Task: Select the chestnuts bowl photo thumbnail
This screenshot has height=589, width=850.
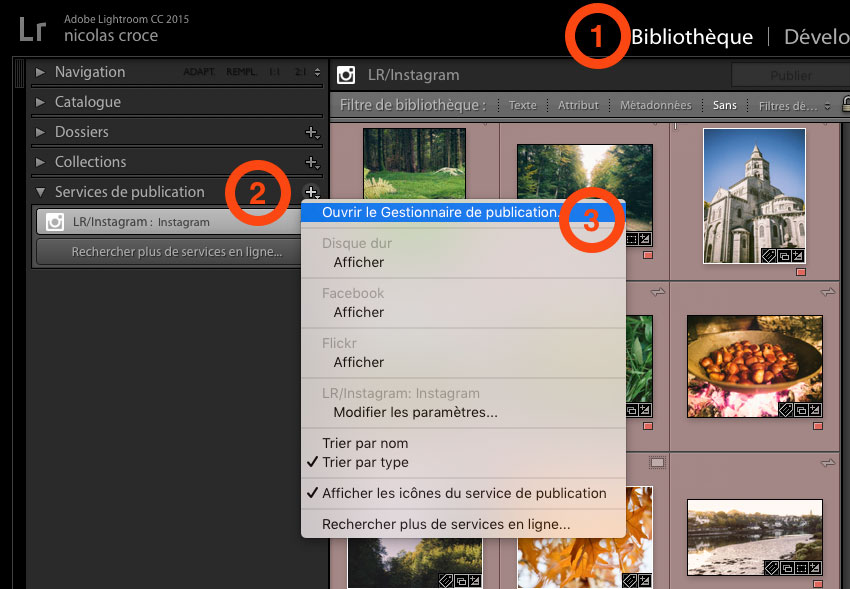Action: point(755,358)
